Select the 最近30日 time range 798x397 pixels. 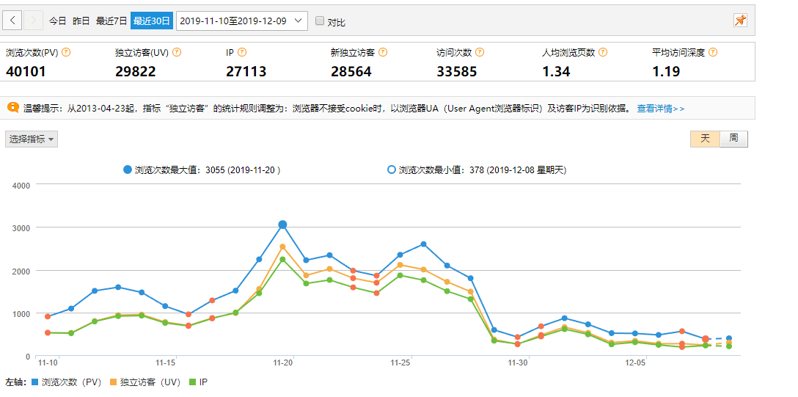pyautogui.click(x=152, y=21)
